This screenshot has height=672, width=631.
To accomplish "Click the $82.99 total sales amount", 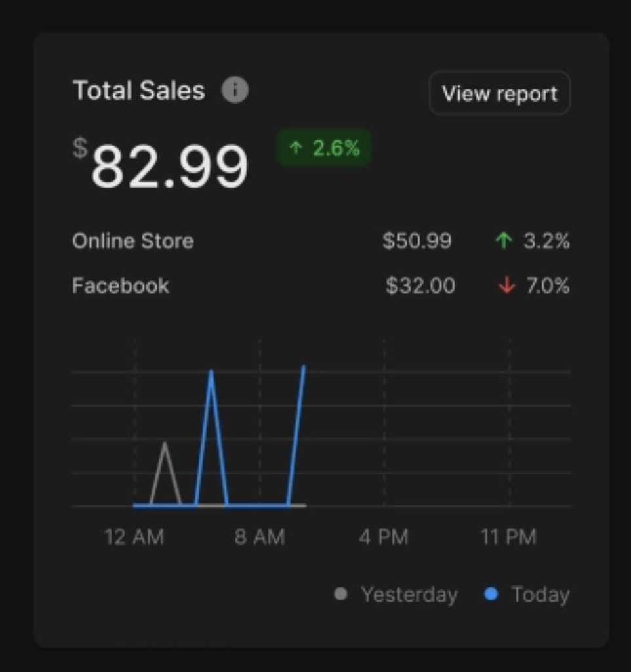I will click(169, 166).
